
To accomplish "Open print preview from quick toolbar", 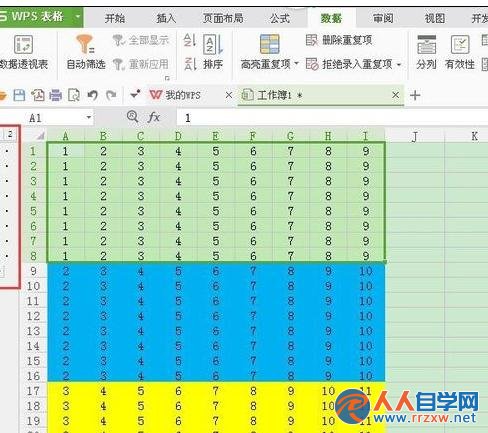I will click(x=74, y=95).
